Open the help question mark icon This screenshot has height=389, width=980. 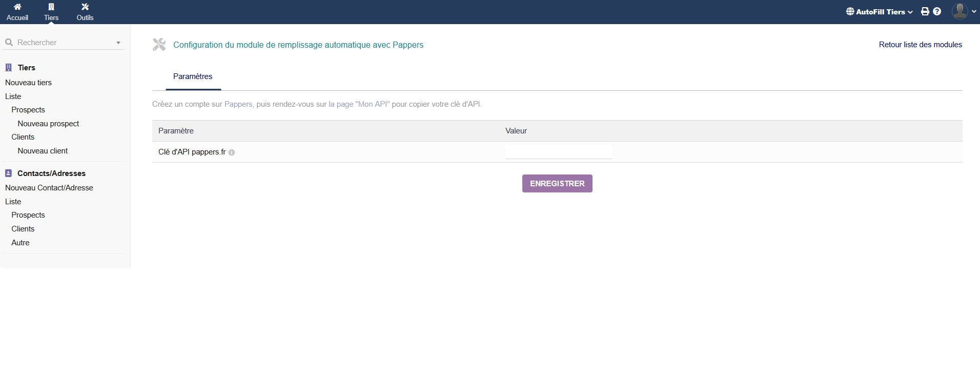(x=937, y=11)
